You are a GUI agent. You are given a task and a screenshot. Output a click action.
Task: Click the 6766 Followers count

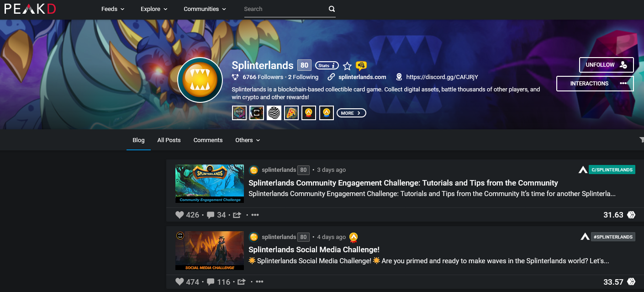pyautogui.click(x=263, y=77)
